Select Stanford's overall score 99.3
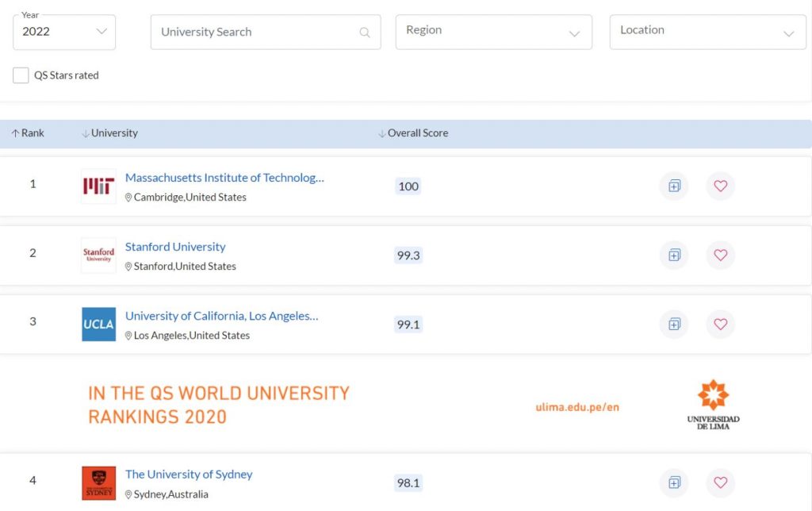 [408, 255]
